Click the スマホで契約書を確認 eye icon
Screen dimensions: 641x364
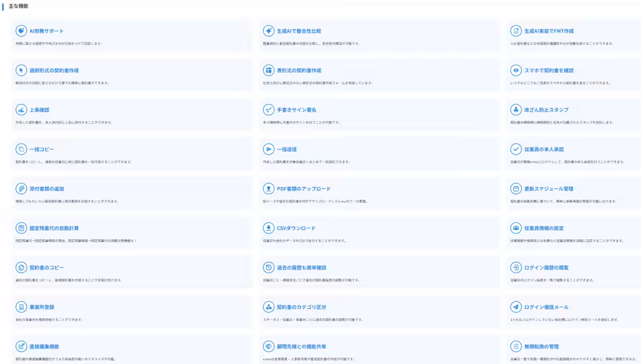click(x=516, y=70)
